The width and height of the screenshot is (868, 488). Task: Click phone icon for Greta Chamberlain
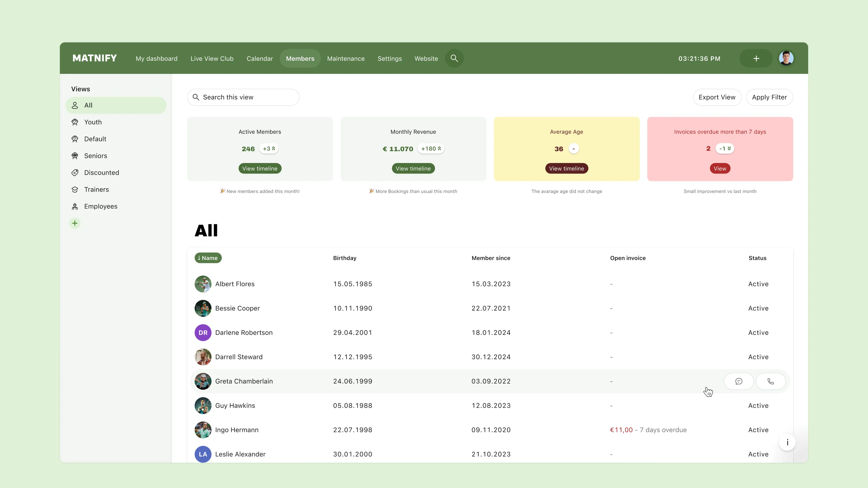[x=770, y=381]
